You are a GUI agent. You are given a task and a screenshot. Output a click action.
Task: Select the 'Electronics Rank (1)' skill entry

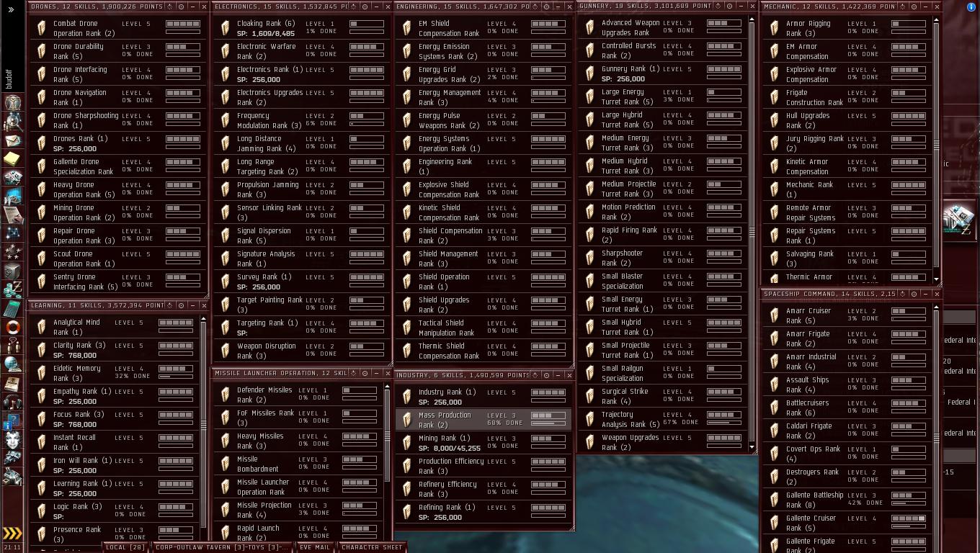[x=303, y=74]
